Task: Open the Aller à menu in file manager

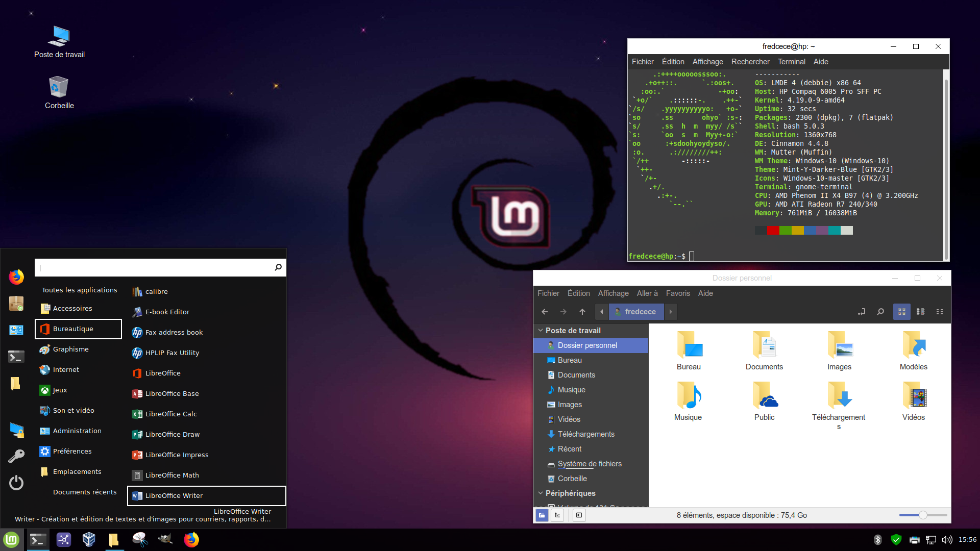Action: click(647, 293)
